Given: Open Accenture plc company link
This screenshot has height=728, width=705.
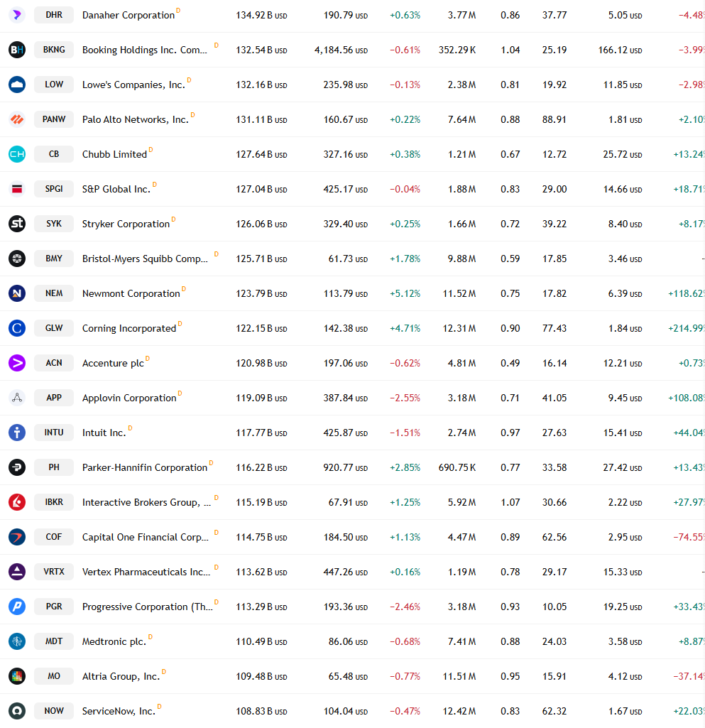Looking at the screenshot, I should point(114,364).
